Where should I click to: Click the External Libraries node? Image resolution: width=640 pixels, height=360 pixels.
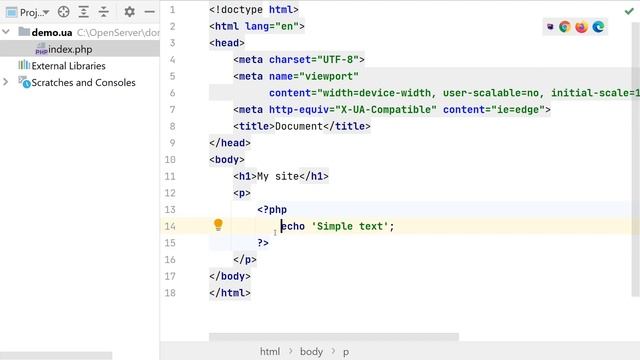tap(68, 66)
